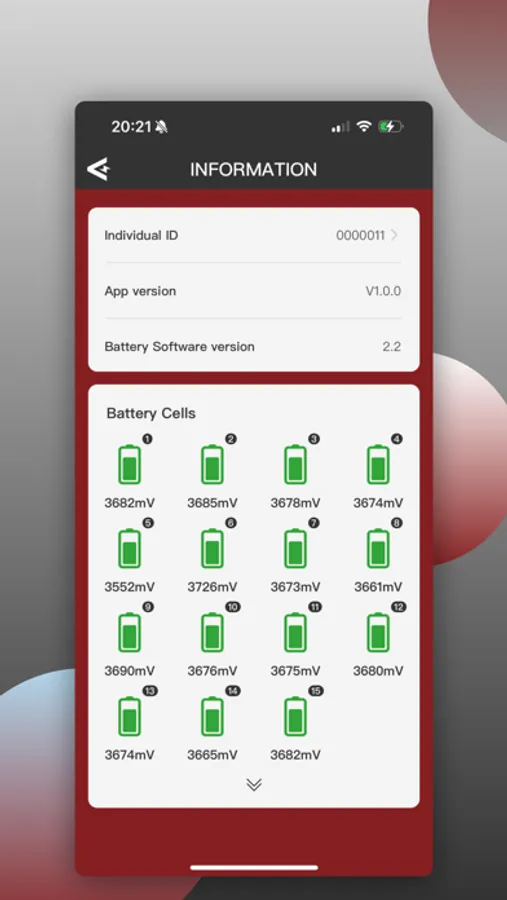Tap battery cell 2 icon
507x900 pixels.
pyautogui.click(x=212, y=464)
